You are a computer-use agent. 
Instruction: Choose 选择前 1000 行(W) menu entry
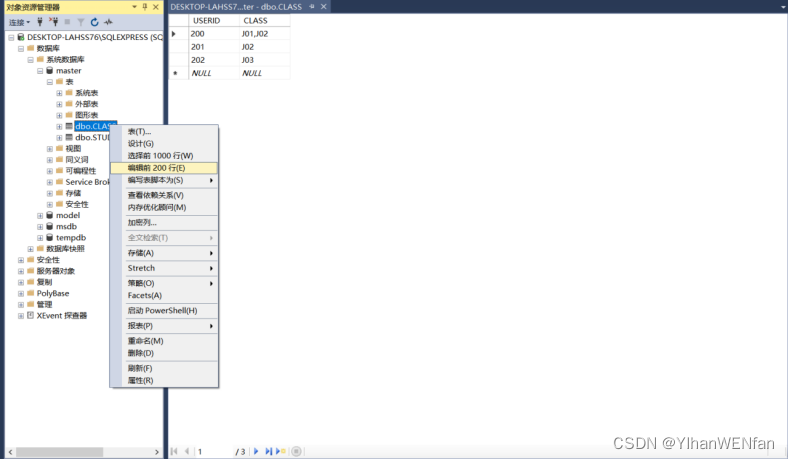164,156
